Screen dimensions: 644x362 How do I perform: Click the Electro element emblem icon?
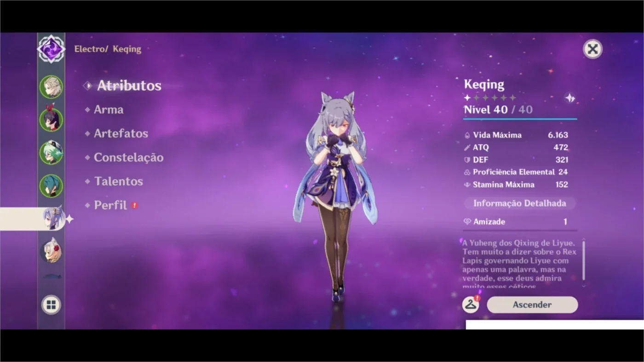[51, 49]
